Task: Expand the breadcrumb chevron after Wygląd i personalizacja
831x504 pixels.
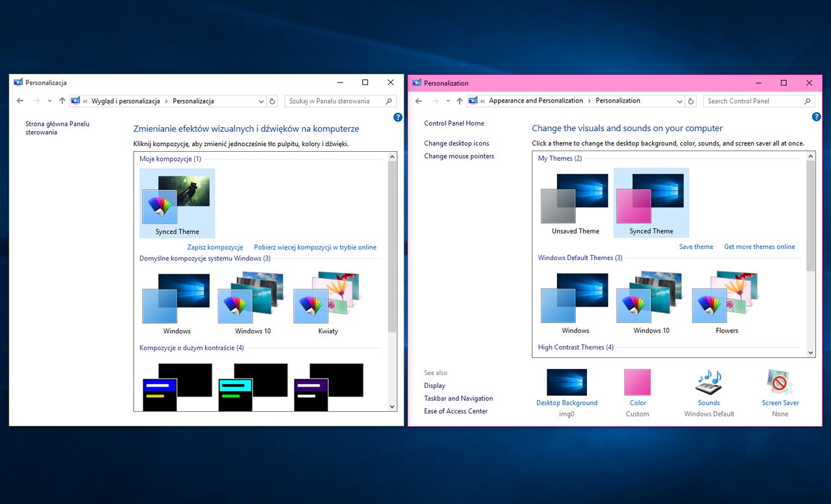Action: 166,101
